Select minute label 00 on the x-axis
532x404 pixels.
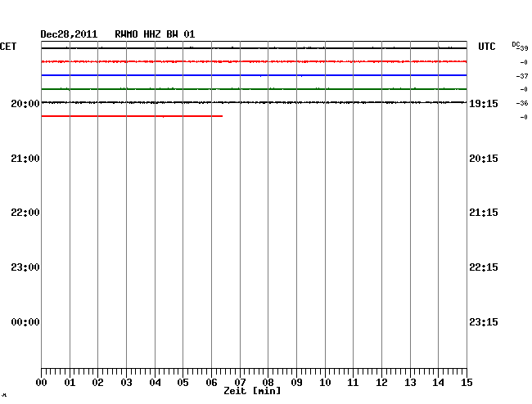(42, 383)
